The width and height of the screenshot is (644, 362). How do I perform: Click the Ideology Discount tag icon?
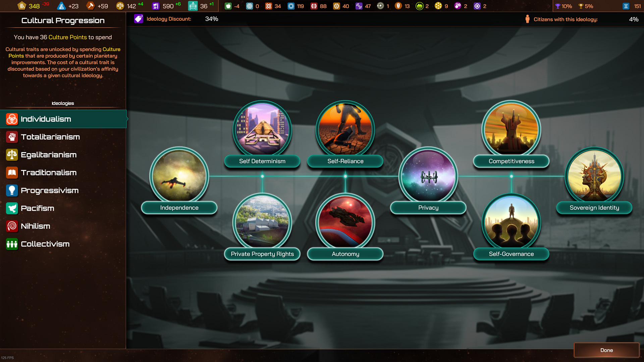click(139, 19)
